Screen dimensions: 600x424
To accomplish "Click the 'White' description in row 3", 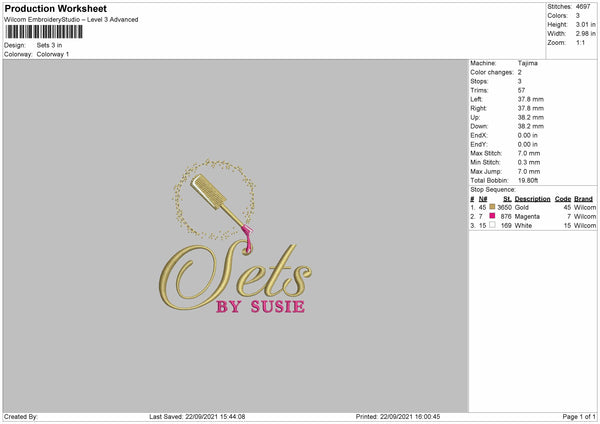I will point(523,226).
